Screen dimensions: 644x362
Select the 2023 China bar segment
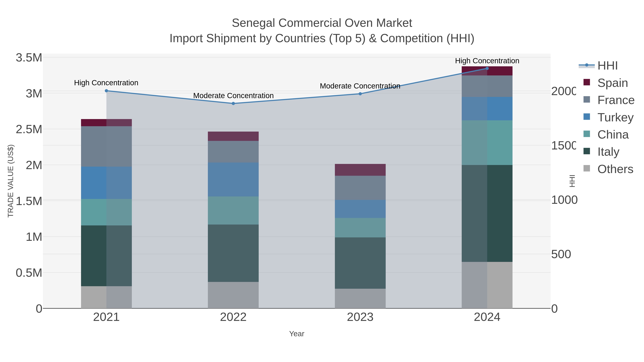click(360, 228)
